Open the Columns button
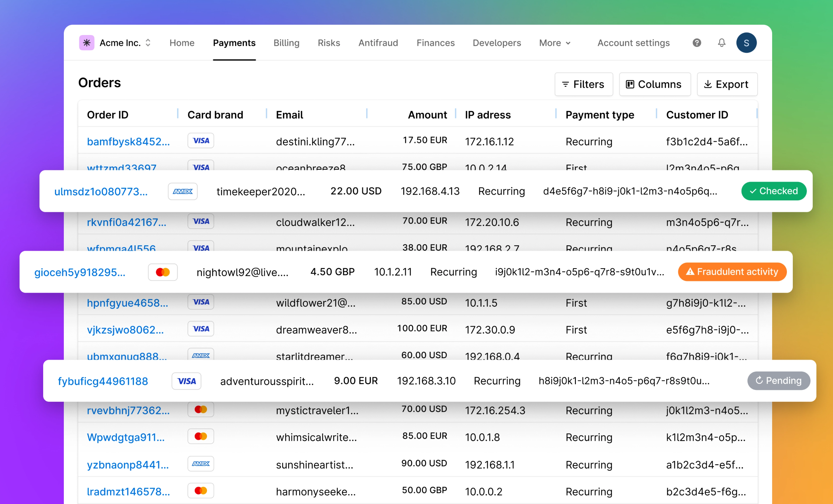 [x=655, y=84]
